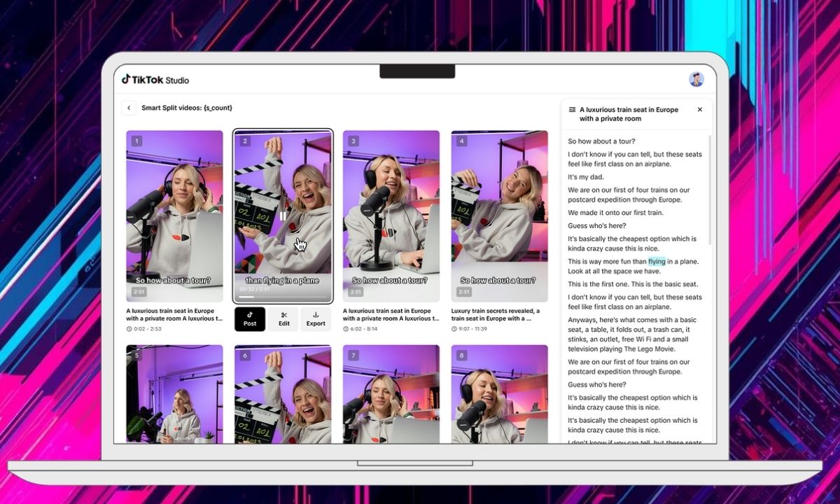Close the transcript panel with X

(699, 110)
